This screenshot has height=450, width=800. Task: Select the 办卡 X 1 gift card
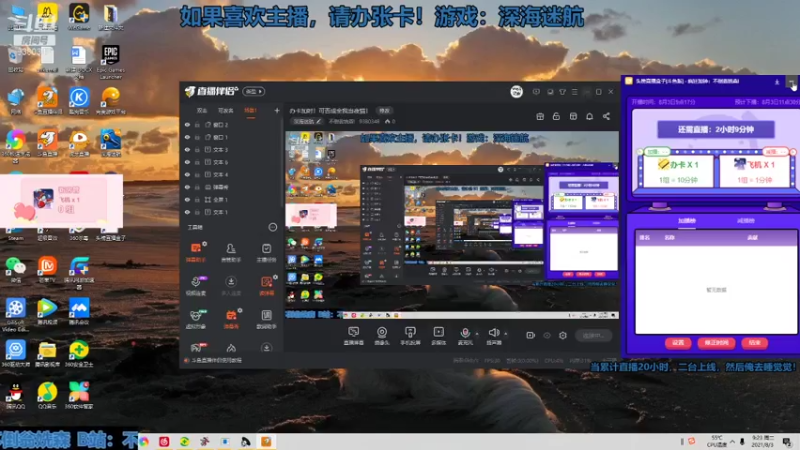click(678, 171)
